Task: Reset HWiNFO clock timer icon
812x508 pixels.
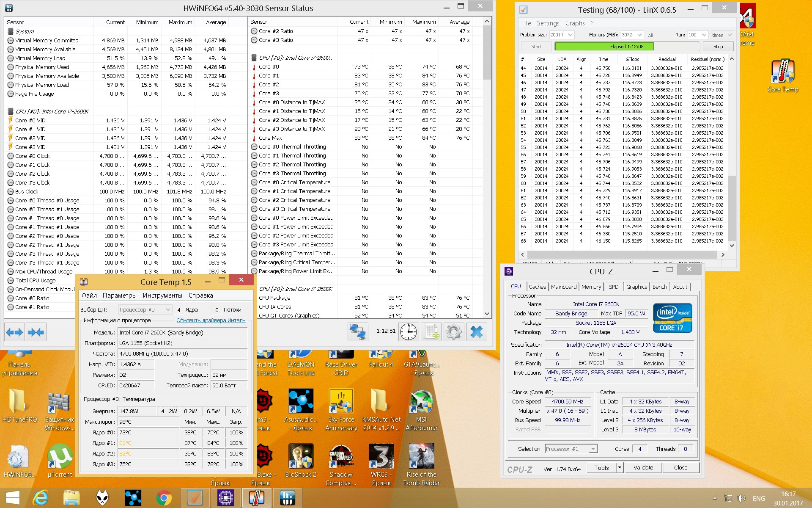Action: tap(408, 332)
